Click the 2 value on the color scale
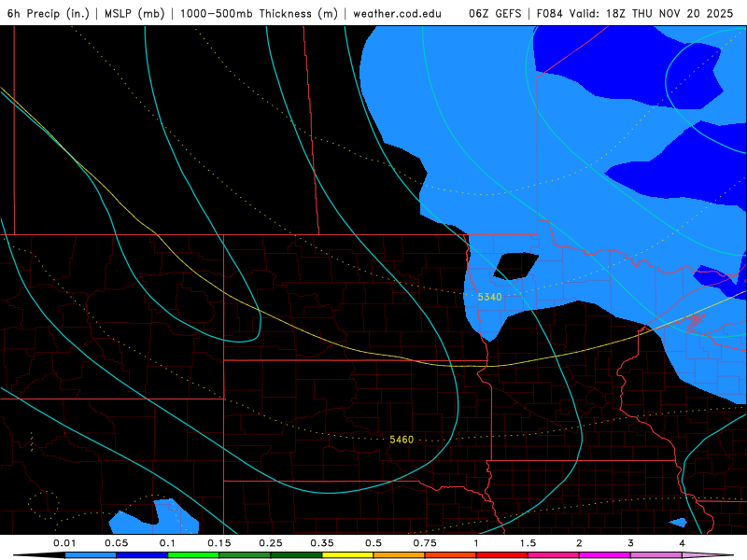The width and height of the screenshot is (747, 560). click(x=579, y=543)
